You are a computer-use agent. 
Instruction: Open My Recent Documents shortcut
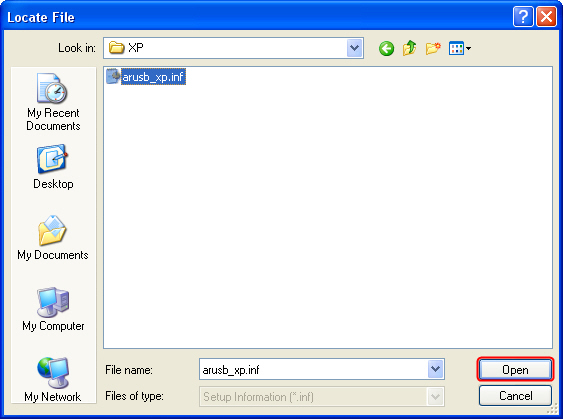click(x=53, y=102)
